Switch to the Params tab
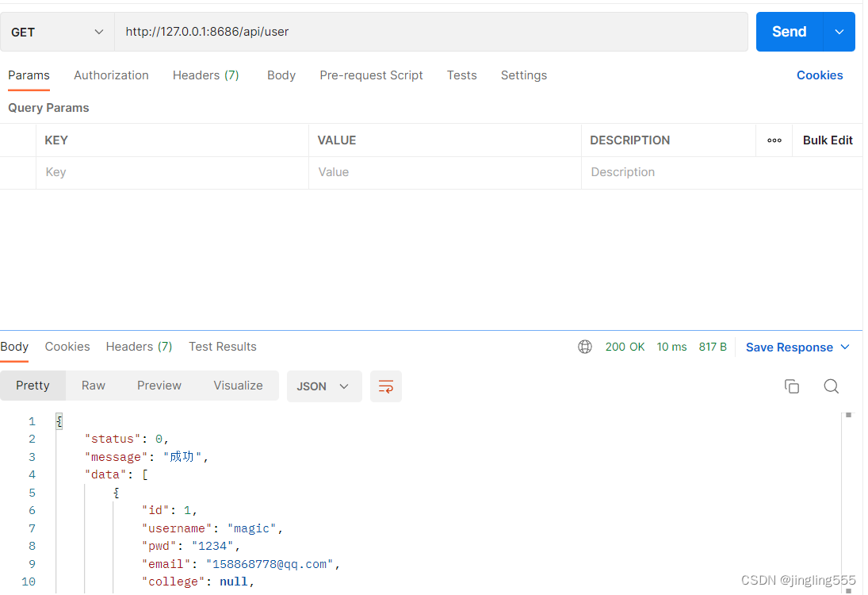Screen dimensions: 868x595 click(29, 75)
